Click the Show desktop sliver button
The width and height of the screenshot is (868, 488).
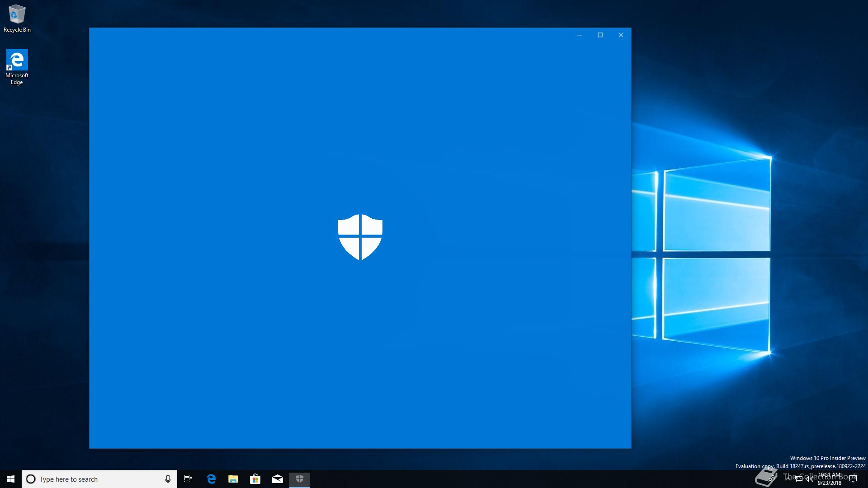pyautogui.click(x=867, y=479)
